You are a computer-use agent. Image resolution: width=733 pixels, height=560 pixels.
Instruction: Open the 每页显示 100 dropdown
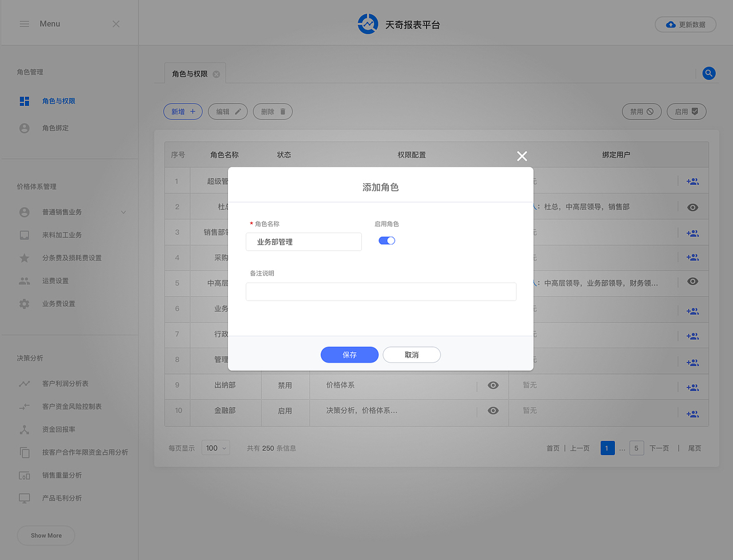pos(216,448)
